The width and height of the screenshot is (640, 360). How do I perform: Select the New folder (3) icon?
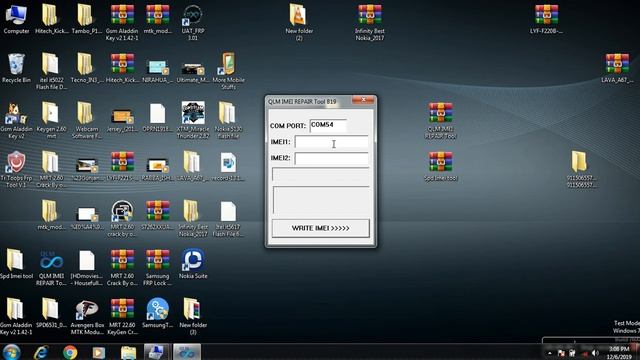coord(193,316)
